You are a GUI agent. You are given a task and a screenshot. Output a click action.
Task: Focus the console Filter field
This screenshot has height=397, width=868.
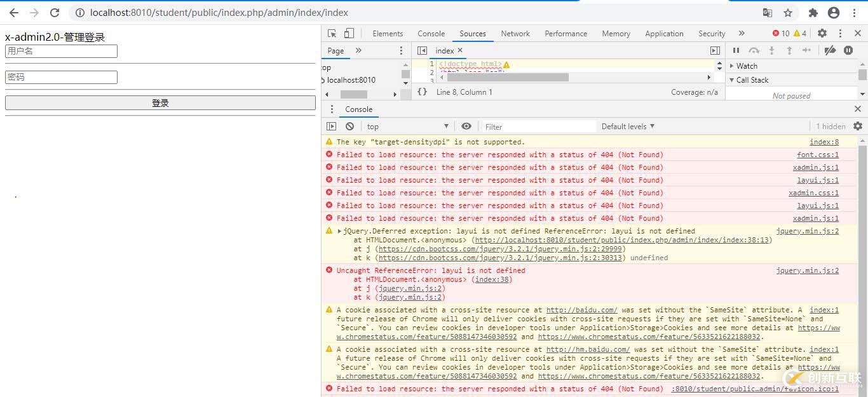pyautogui.click(x=539, y=127)
